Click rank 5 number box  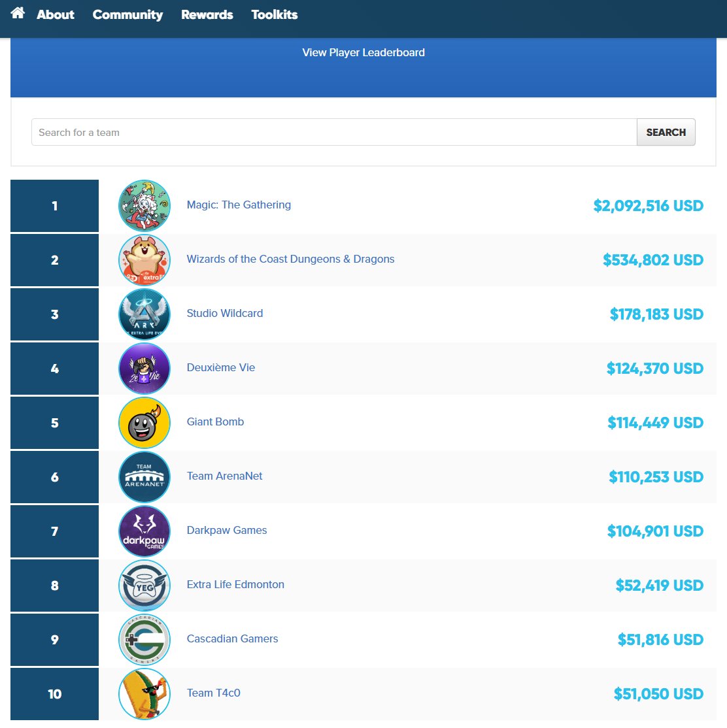(x=54, y=423)
